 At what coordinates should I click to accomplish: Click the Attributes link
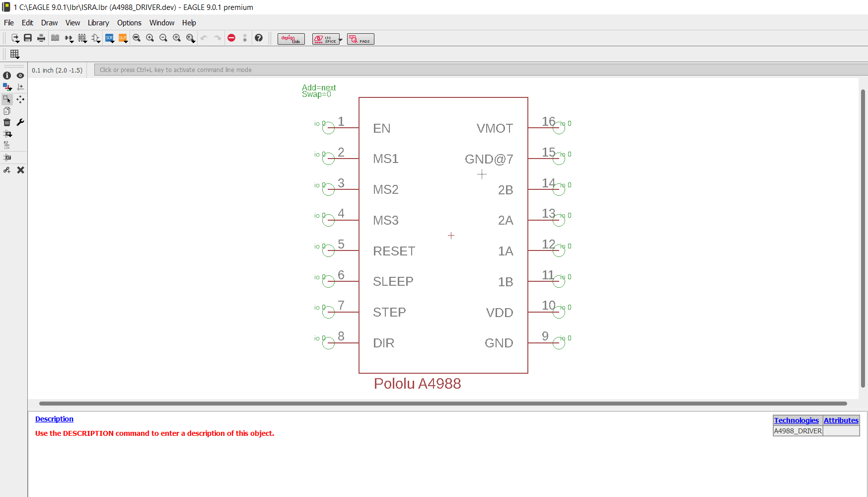pyautogui.click(x=841, y=420)
